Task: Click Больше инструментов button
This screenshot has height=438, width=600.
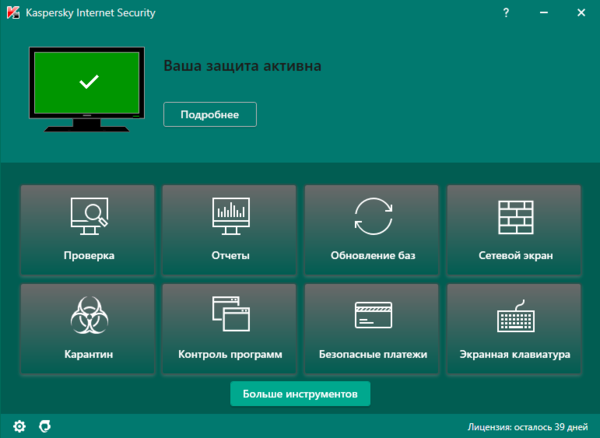Action: pos(300,394)
